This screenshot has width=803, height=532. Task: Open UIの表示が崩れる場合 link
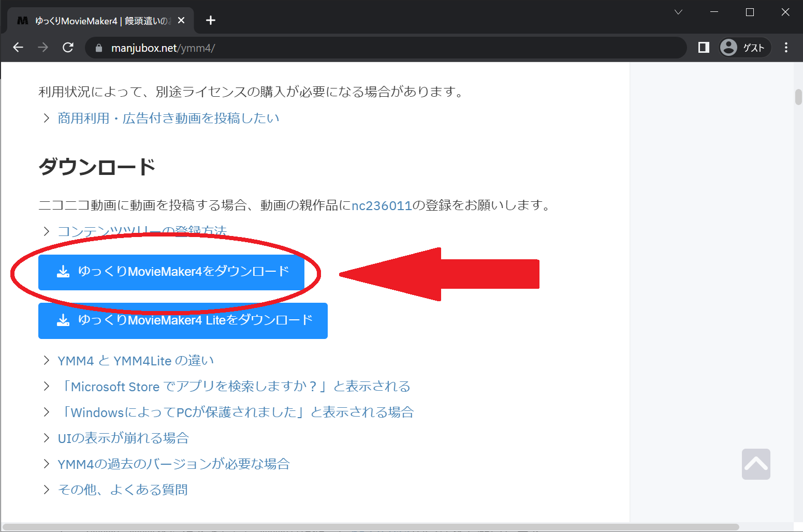123,438
